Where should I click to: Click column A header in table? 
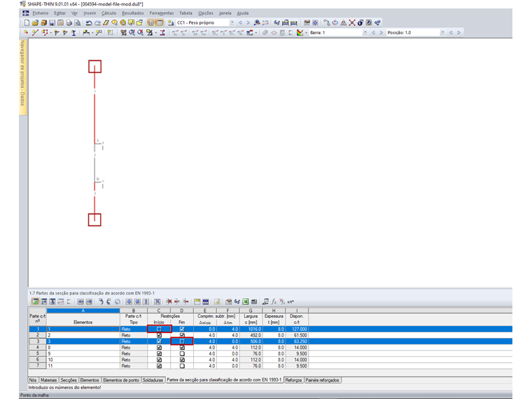tap(83, 310)
